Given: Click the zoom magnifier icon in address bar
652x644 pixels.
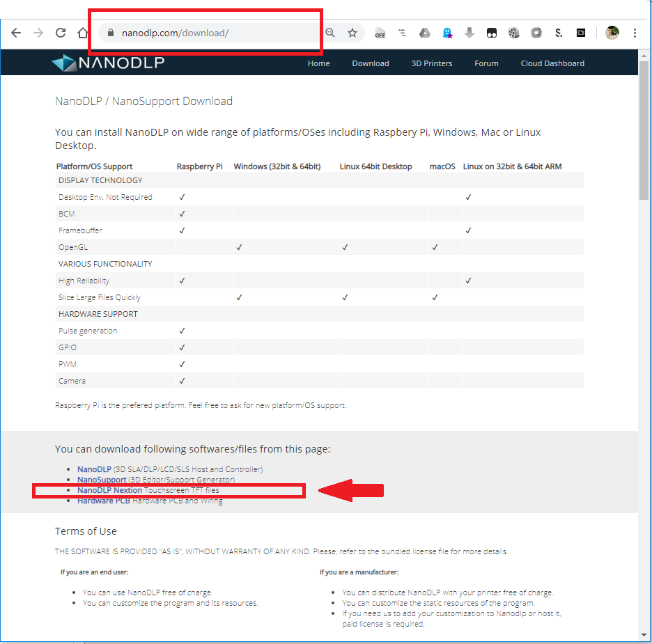Looking at the screenshot, I should 330,33.
